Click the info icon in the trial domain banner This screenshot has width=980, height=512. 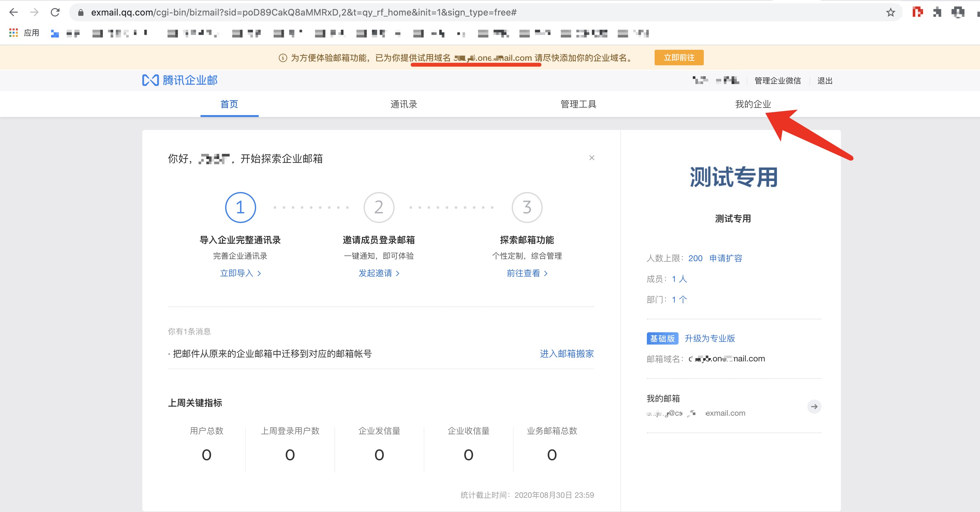[282, 58]
